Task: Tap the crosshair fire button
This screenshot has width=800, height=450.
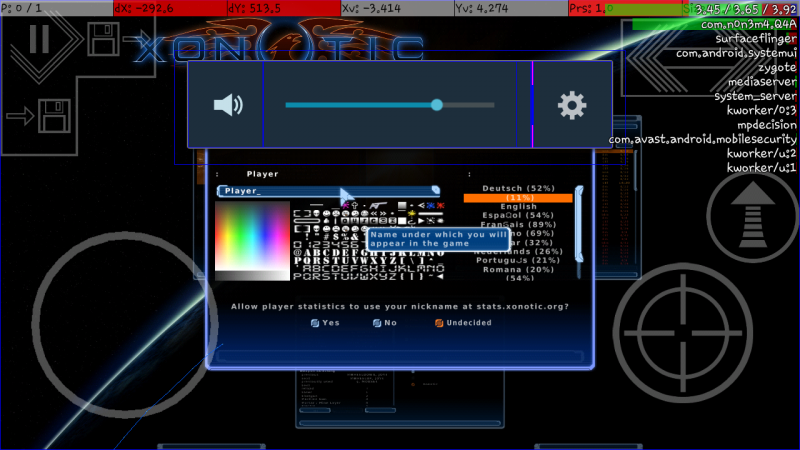Action: [683, 333]
